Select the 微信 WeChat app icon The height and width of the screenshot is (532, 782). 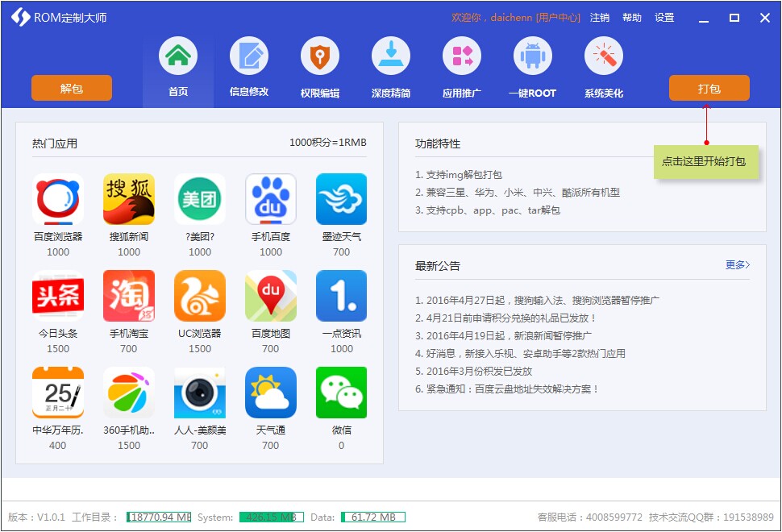coord(341,393)
